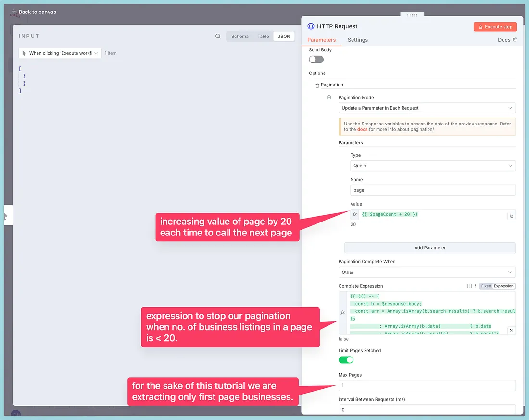Click the search icon in Input panel
The width and height of the screenshot is (529, 420).
(x=218, y=36)
